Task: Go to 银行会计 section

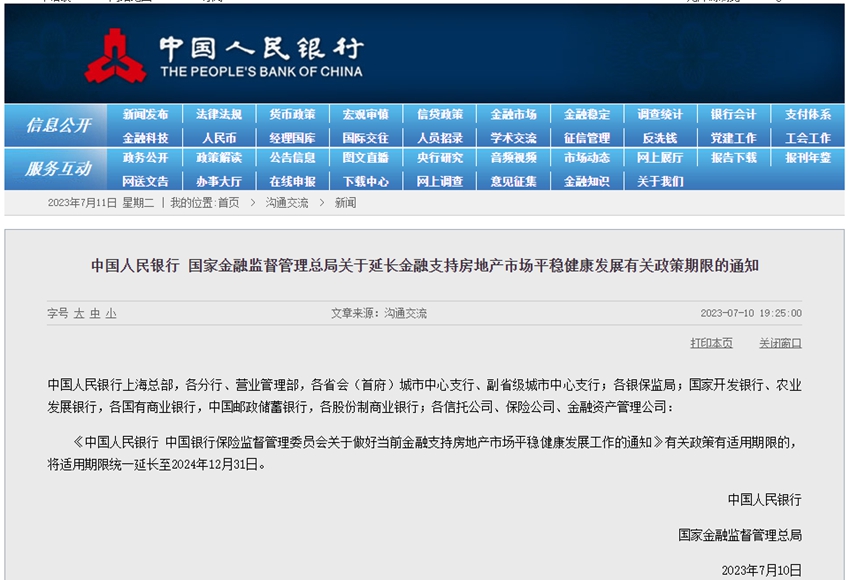Action: 733,114
